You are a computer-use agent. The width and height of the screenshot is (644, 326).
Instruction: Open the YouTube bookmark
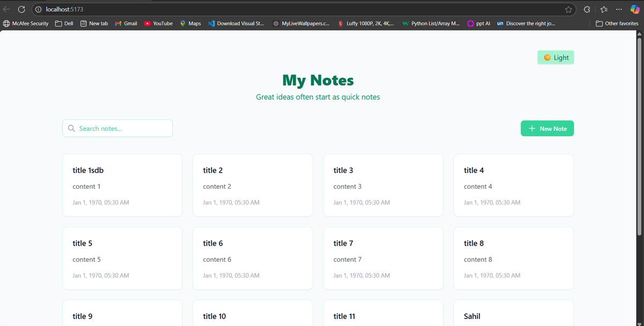pyautogui.click(x=158, y=24)
